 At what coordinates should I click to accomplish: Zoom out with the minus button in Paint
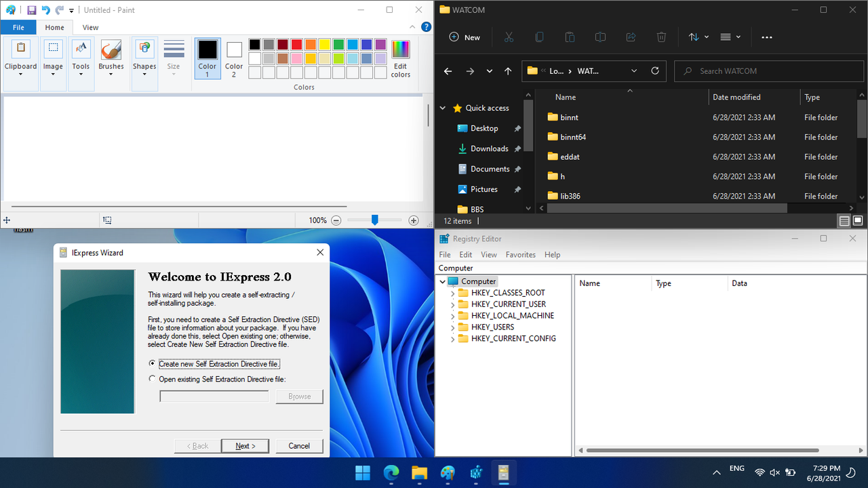336,220
